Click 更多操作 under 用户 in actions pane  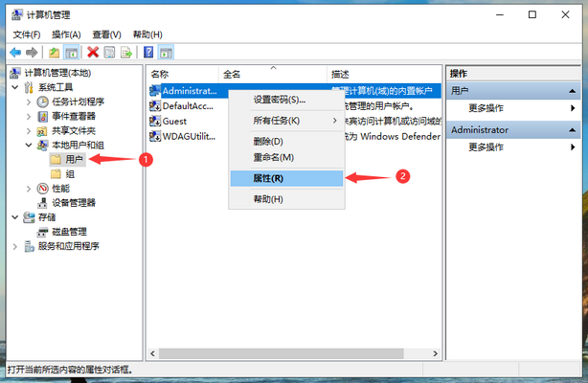coord(486,108)
